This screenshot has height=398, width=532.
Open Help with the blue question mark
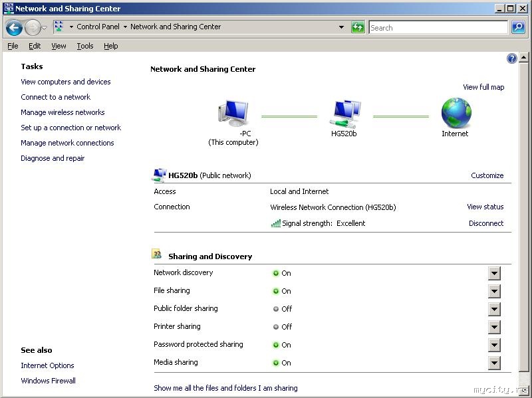511,58
